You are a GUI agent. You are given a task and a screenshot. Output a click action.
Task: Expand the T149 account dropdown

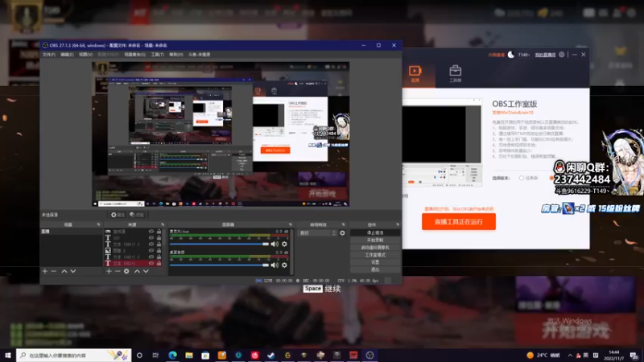point(524,55)
